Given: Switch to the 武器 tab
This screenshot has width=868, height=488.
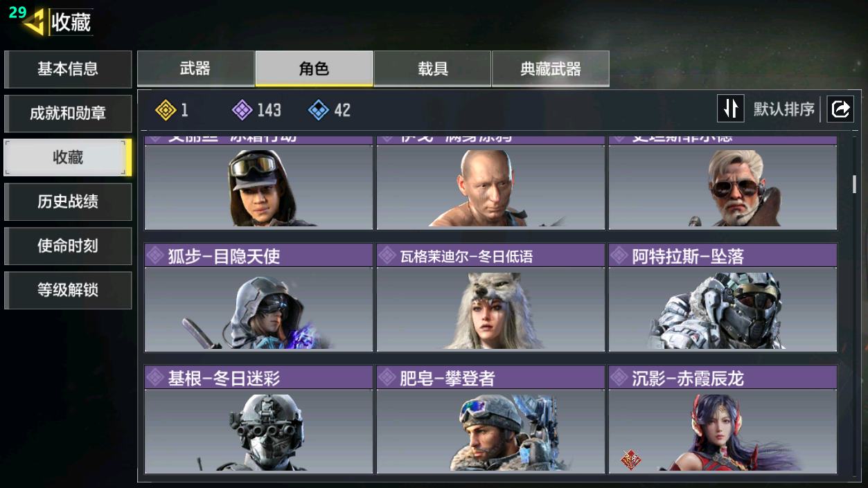Looking at the screenshot, I should 195,69.
